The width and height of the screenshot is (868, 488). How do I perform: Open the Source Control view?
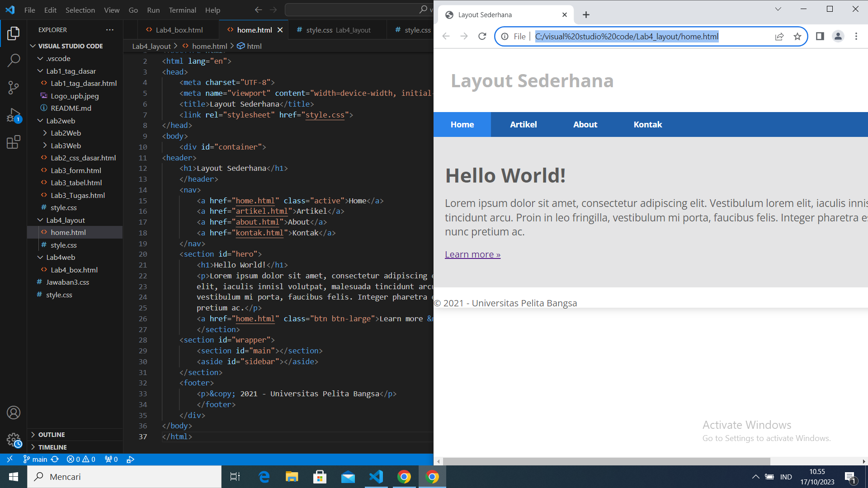14,87
